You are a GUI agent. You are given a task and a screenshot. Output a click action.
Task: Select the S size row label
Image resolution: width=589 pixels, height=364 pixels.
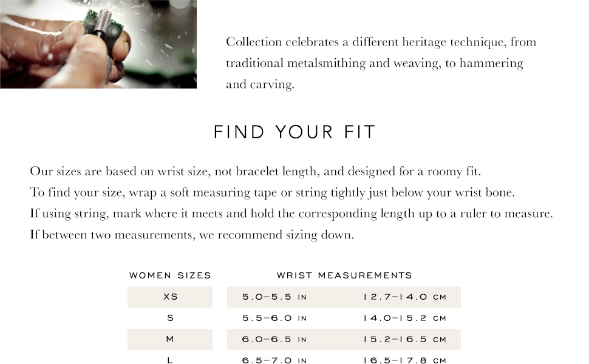point(170,318)
